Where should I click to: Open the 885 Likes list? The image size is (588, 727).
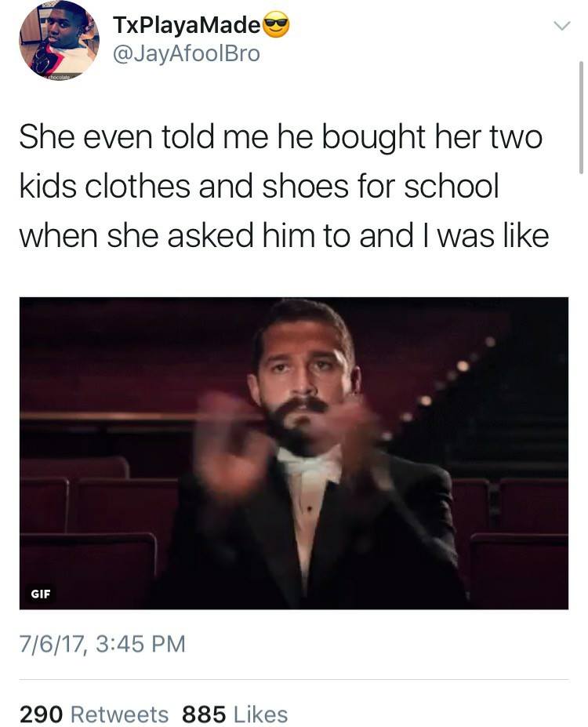coord(235,713)
